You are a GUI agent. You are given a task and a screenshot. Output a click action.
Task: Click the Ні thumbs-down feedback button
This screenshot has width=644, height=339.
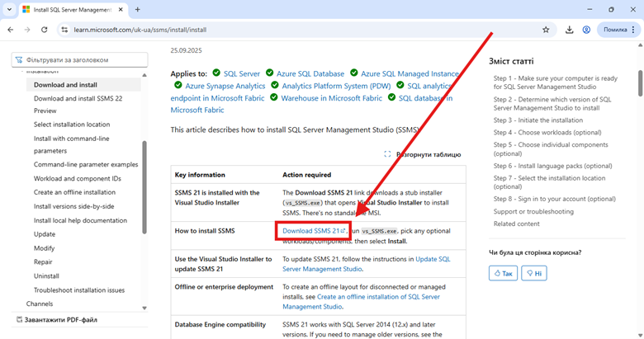tap(534, 273)
